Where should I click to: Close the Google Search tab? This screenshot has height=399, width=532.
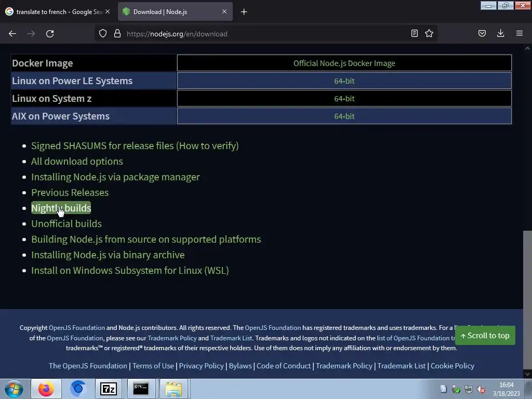click(x=107, y=11)
